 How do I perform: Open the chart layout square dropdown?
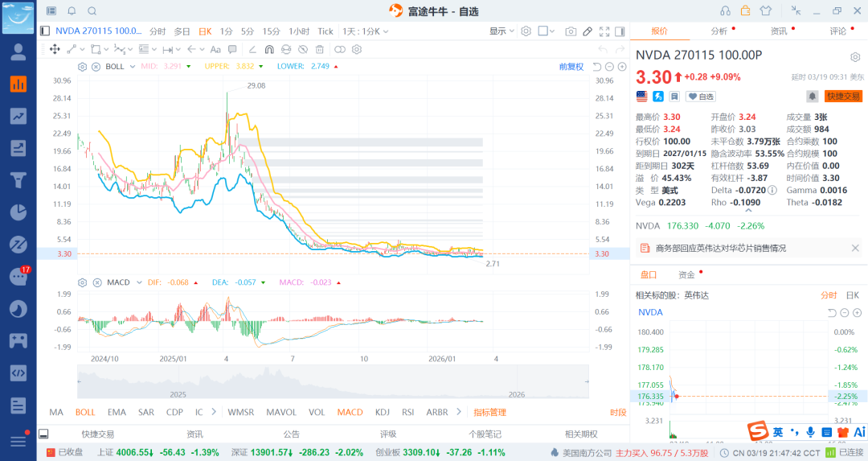pyautogui.click(x=547, y=31)
